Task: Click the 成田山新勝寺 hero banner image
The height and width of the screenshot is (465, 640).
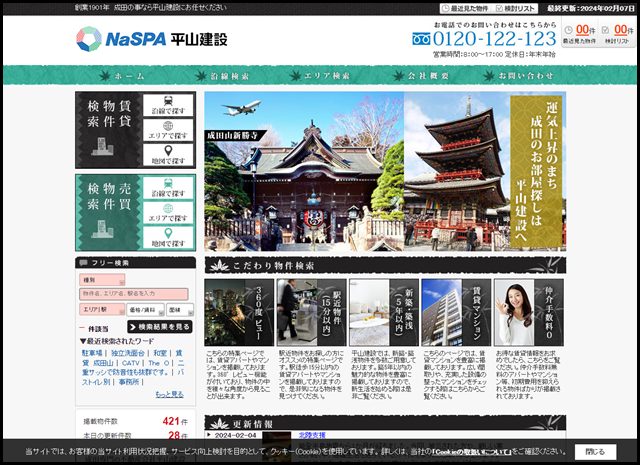Action: coord(304,171)
